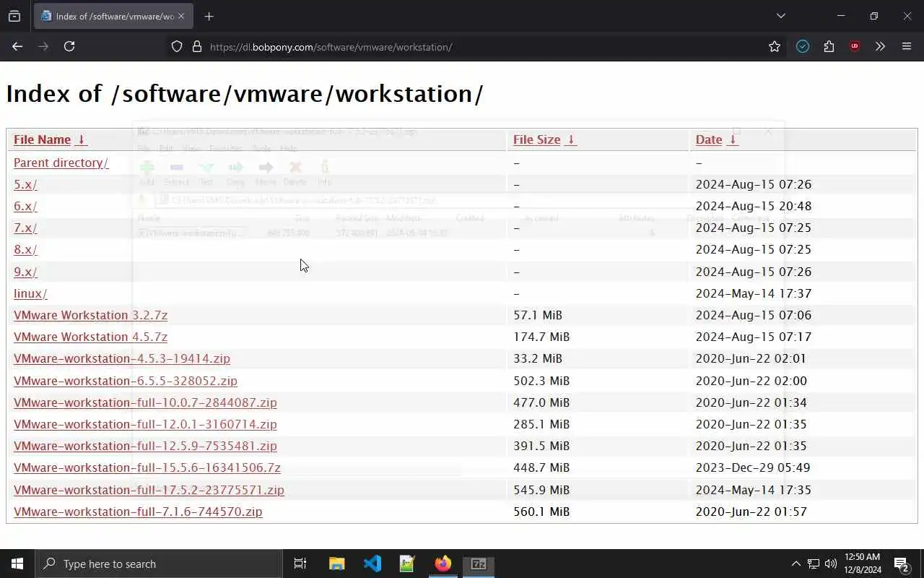Show more tools overflow chevrons

[x=880, y=46]
